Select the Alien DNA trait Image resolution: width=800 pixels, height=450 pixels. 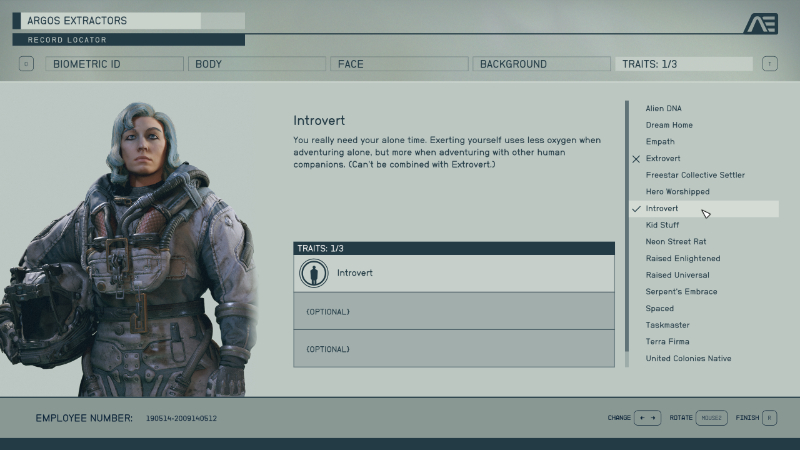click(x=663, y=108)
